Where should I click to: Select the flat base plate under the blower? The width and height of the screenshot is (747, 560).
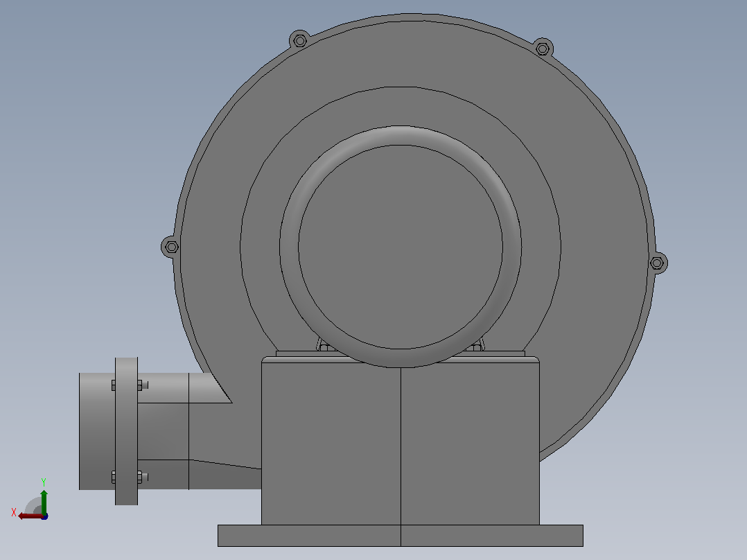tap(401, 536)
